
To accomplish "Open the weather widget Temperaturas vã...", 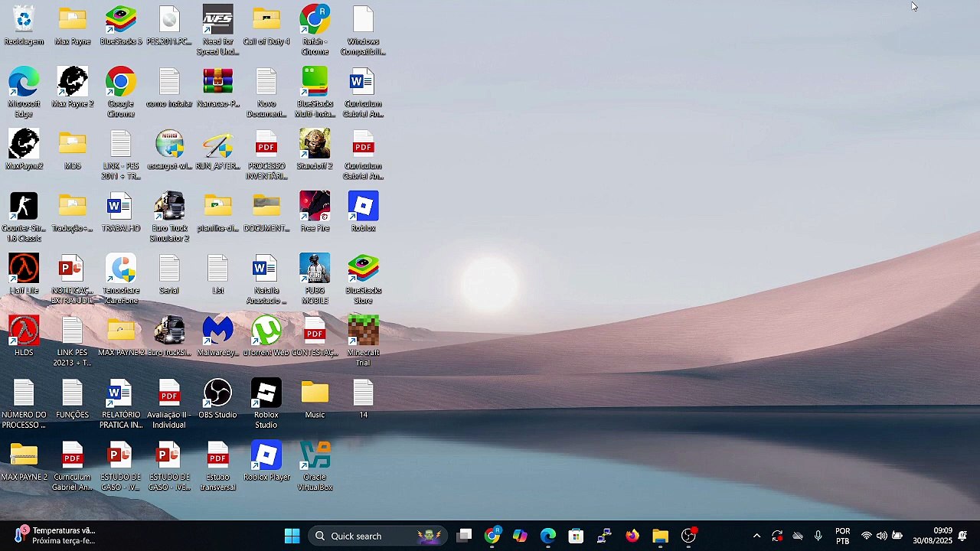I will (x=55, y=536).
